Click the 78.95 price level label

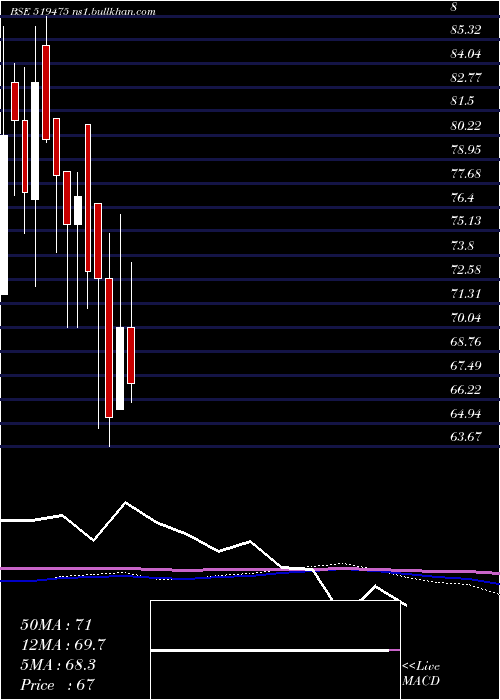pos(466,150)
